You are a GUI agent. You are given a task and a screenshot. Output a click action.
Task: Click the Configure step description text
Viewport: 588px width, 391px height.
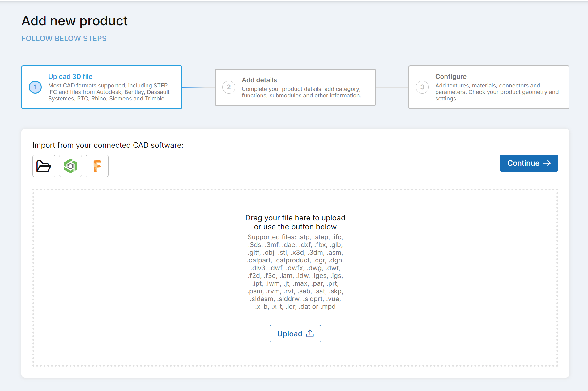[x=497, y=92]
